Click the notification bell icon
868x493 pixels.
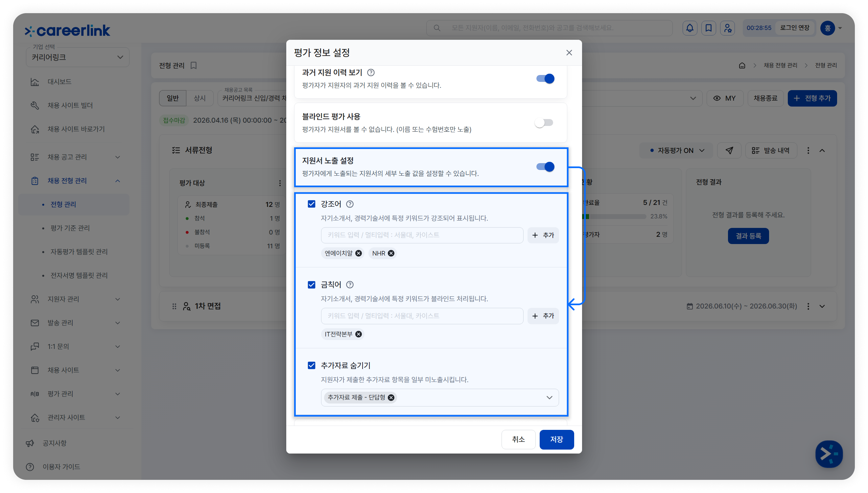coord(690,28)
